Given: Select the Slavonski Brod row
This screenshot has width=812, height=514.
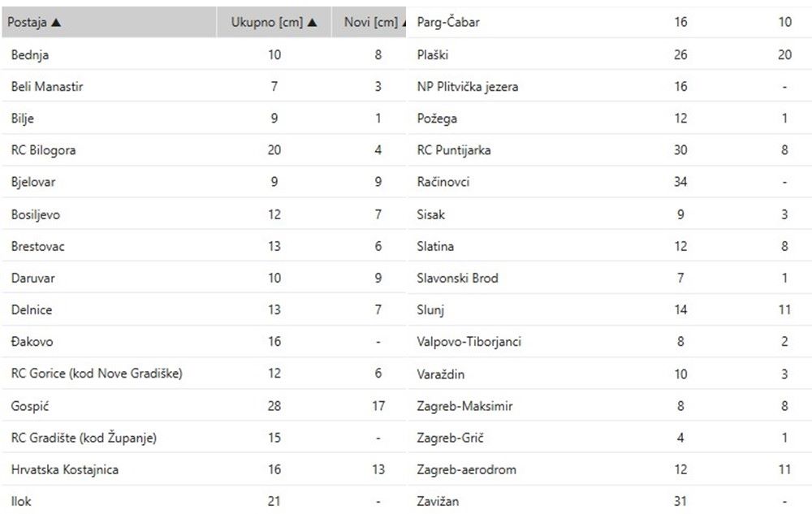Looking at the screenshot, I should point(457,278).
